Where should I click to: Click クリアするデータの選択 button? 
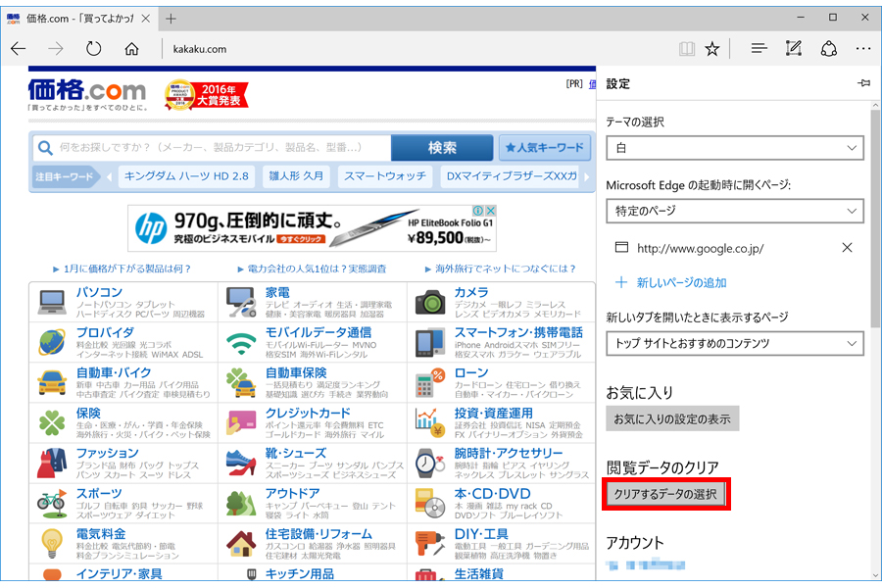tap(665, 495)
